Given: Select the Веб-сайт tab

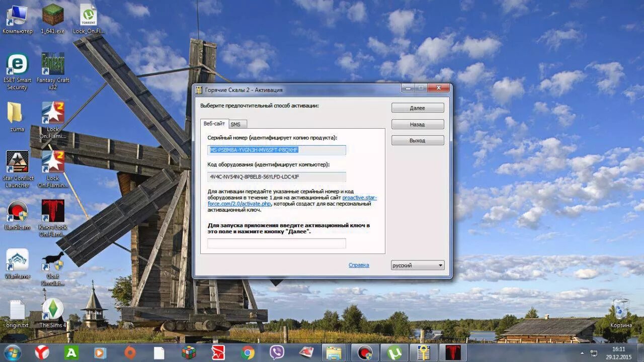Looking at the screenshot, I should click(x=214, y=124).
